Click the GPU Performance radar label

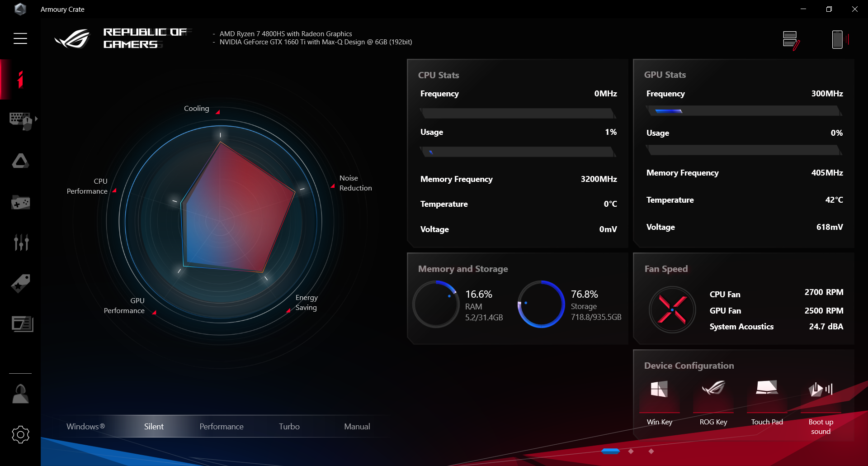(x=124, y=306)
